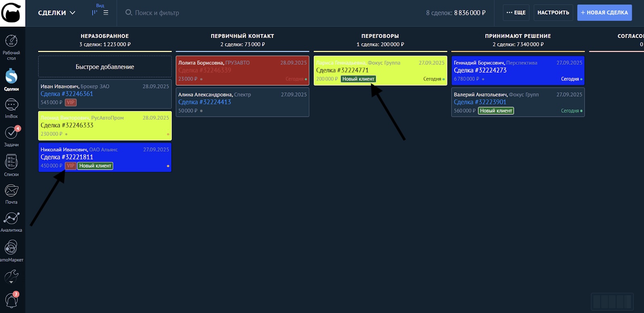Click the notifications bell icon

point(11,300)
